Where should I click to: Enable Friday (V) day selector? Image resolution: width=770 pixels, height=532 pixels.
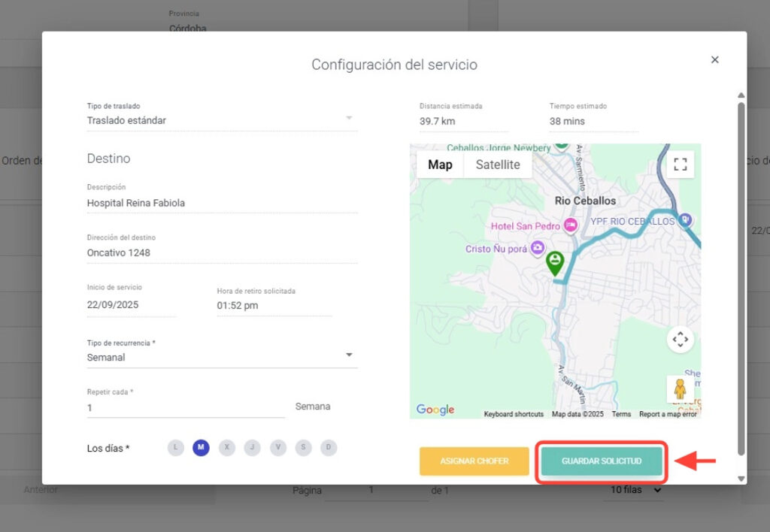click(x=277, y=448)
